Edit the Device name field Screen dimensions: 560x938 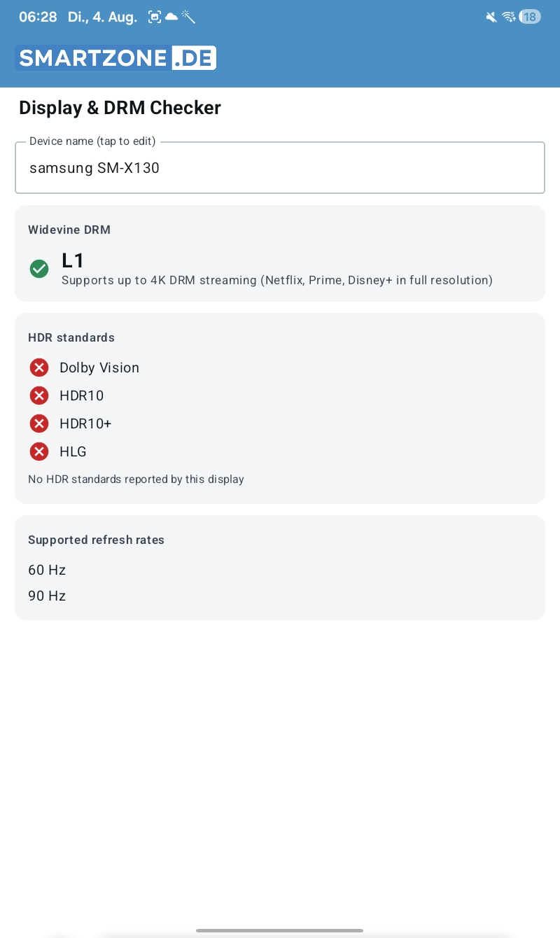pos(280,167)
